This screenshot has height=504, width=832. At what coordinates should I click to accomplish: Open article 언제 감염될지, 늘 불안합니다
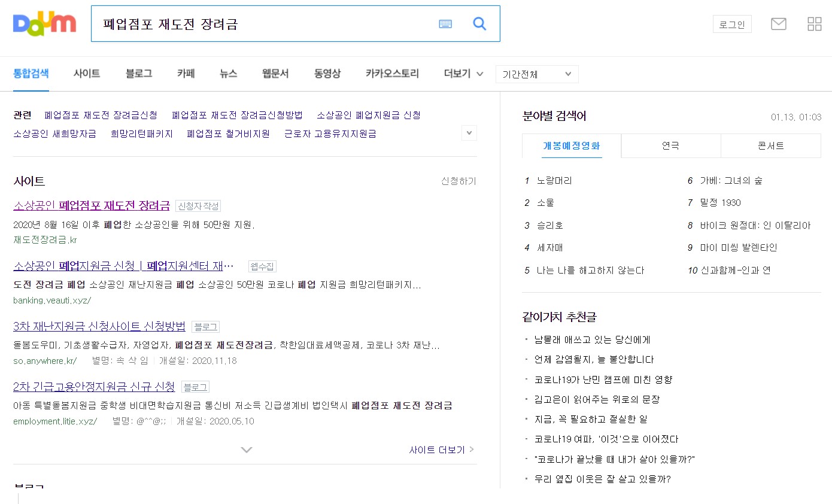tap(594, 360)
